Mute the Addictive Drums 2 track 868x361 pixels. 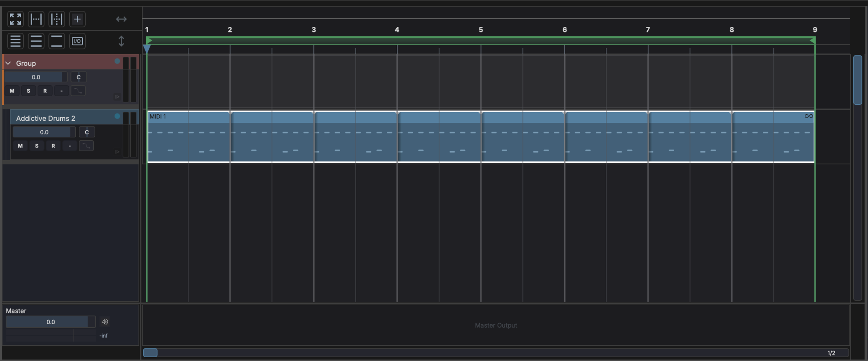[x=20, y=145]
